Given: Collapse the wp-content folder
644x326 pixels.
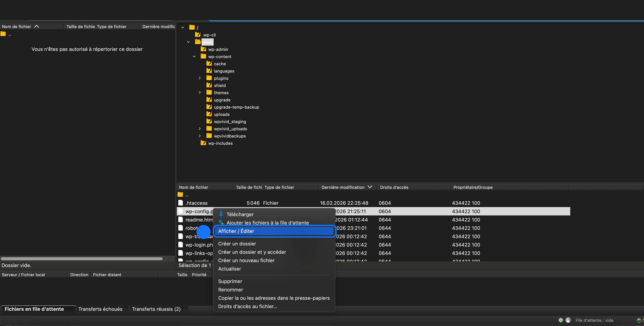Looking at the screenshot, I should coord(194,56).
